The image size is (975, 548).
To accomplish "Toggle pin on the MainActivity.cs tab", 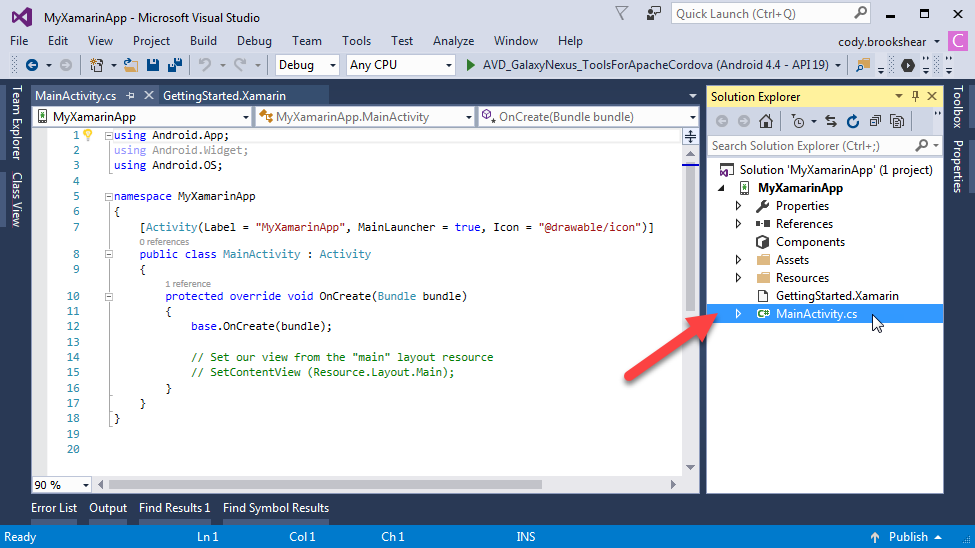I will click(130, 96).
